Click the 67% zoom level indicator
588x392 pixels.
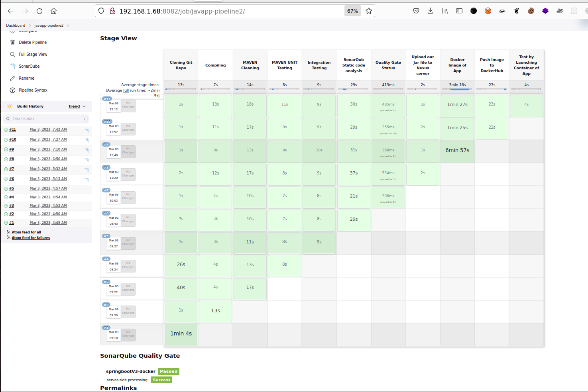coord(352,11)
